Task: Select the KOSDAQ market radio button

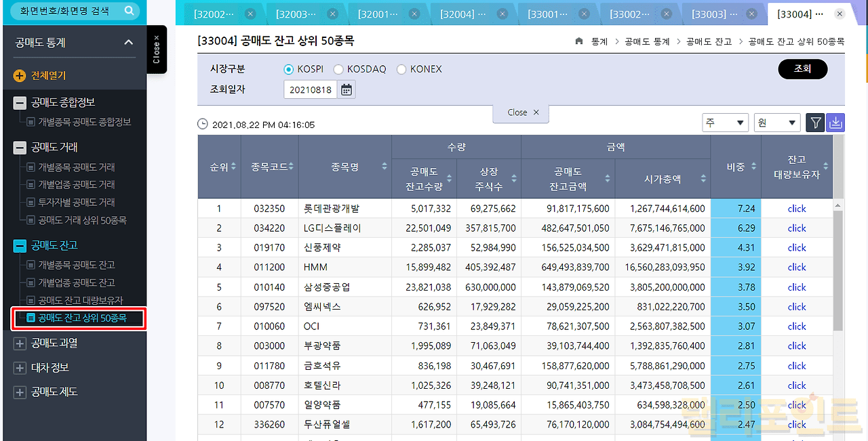Action: point(337,69)
